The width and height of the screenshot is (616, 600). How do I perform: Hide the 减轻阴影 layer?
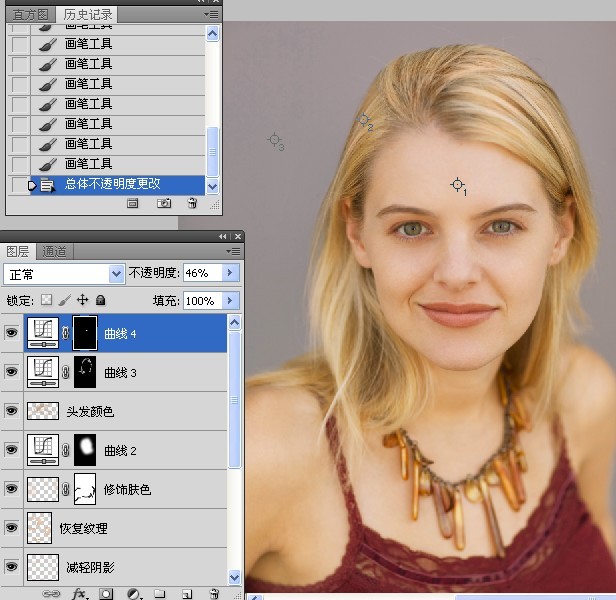pos(12,567)
